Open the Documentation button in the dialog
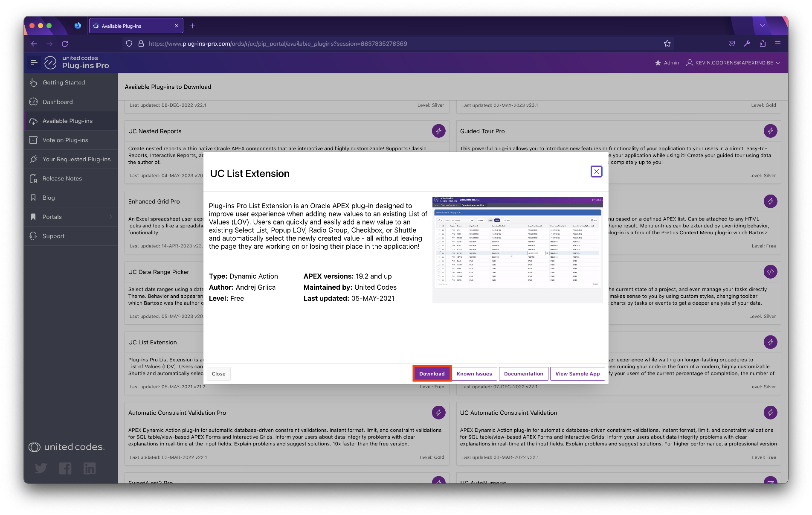Screen dimensions: 812x515 click(523, 373)
